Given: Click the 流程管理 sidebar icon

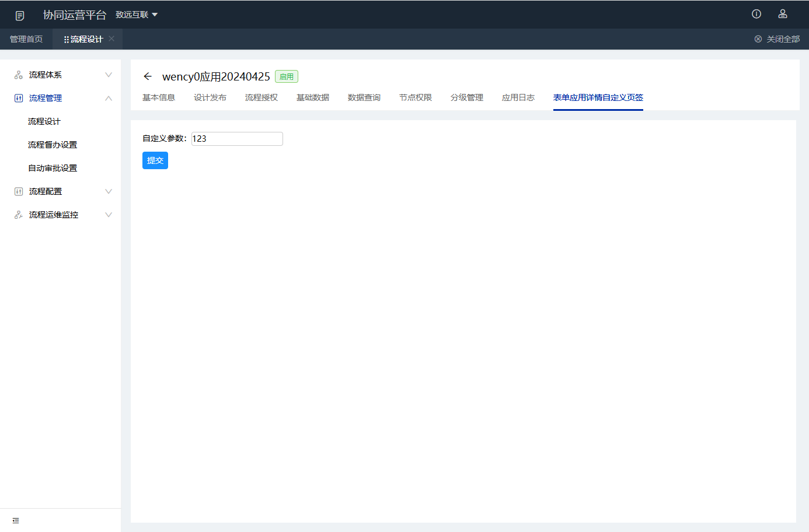Looking at the screenshot, I should pos(18,98).
